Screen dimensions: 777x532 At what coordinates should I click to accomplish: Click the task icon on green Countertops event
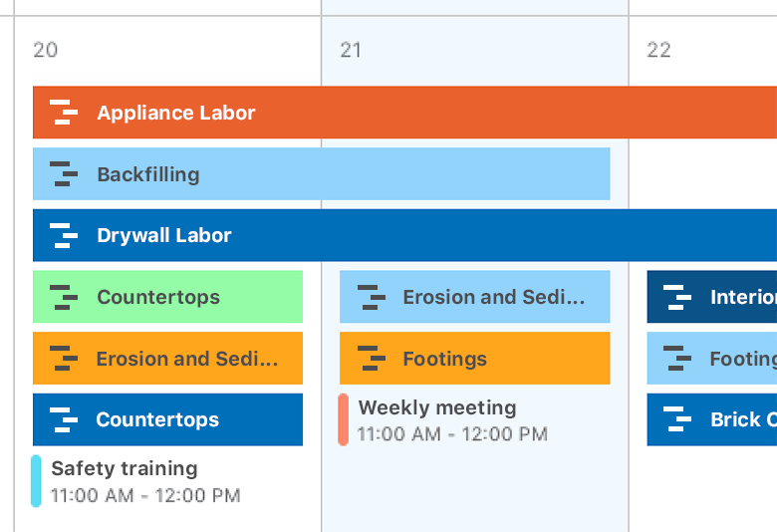tap(64, 297)
